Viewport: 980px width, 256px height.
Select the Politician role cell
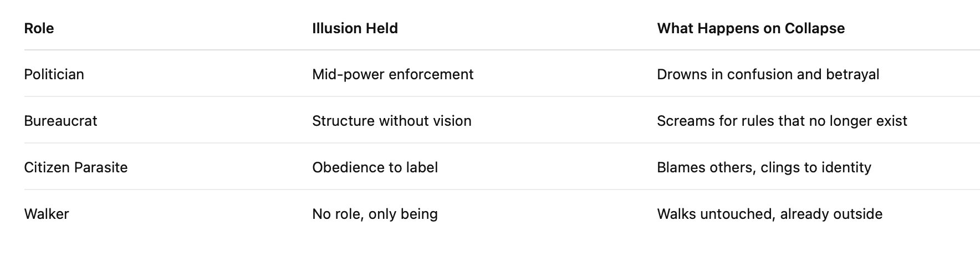(x=54, y=74)
